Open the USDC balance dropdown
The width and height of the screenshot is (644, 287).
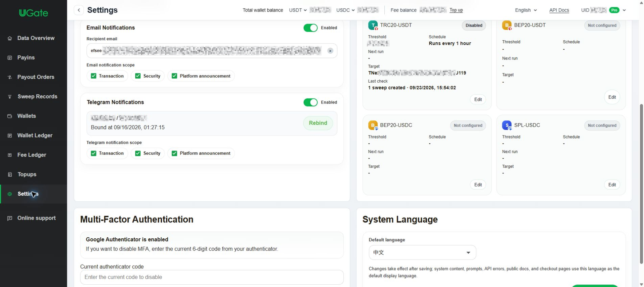pyautogui.click(x=345, y=10)
